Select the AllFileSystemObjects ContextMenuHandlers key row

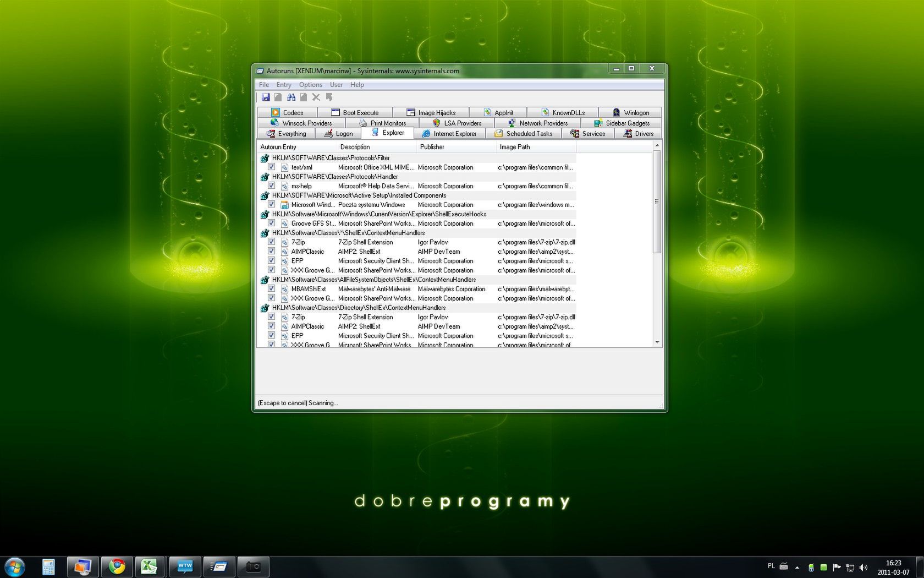pyautogui.click(x=417, y=280)
